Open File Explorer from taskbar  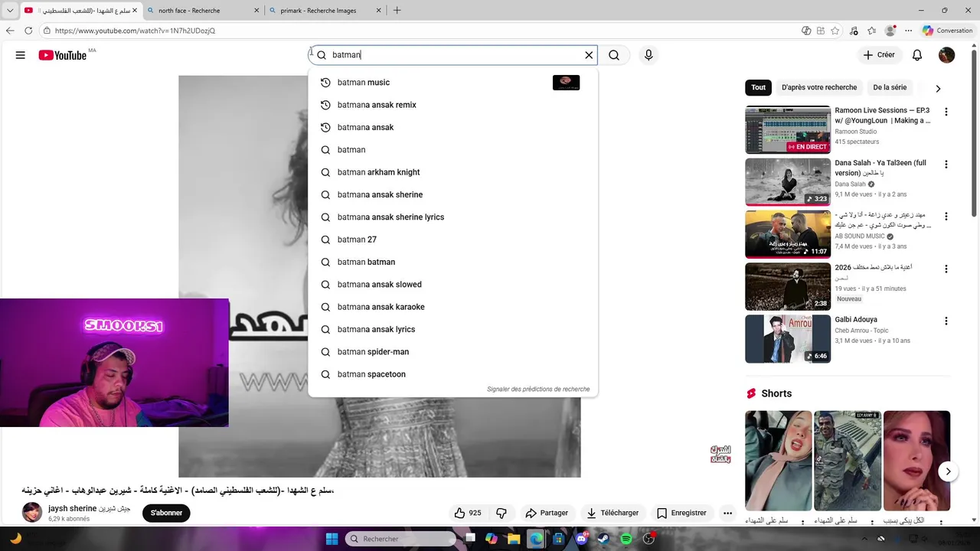point(514,539)
